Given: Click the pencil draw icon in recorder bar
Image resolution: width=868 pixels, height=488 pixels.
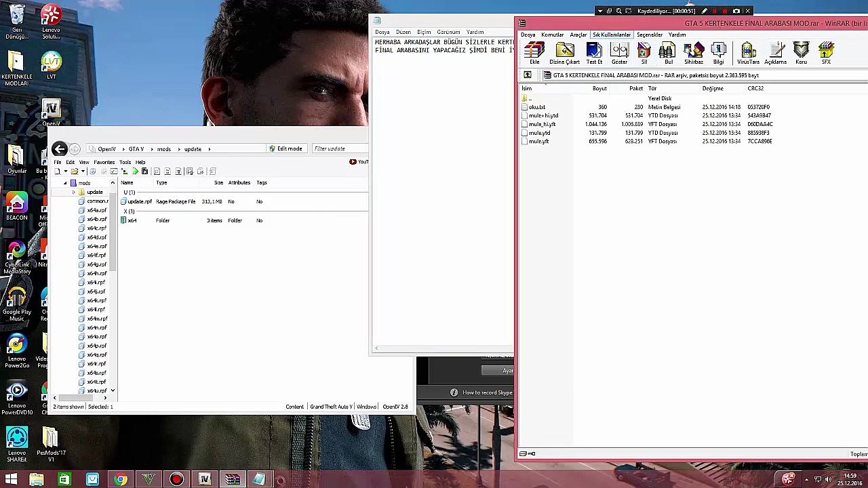Looking at the screenshot, I should [705, 11].
